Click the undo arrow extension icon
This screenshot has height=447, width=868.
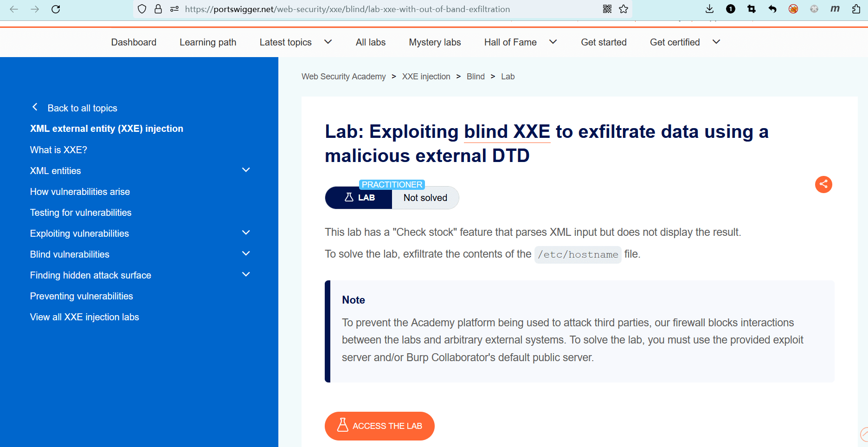pos(772,9)
